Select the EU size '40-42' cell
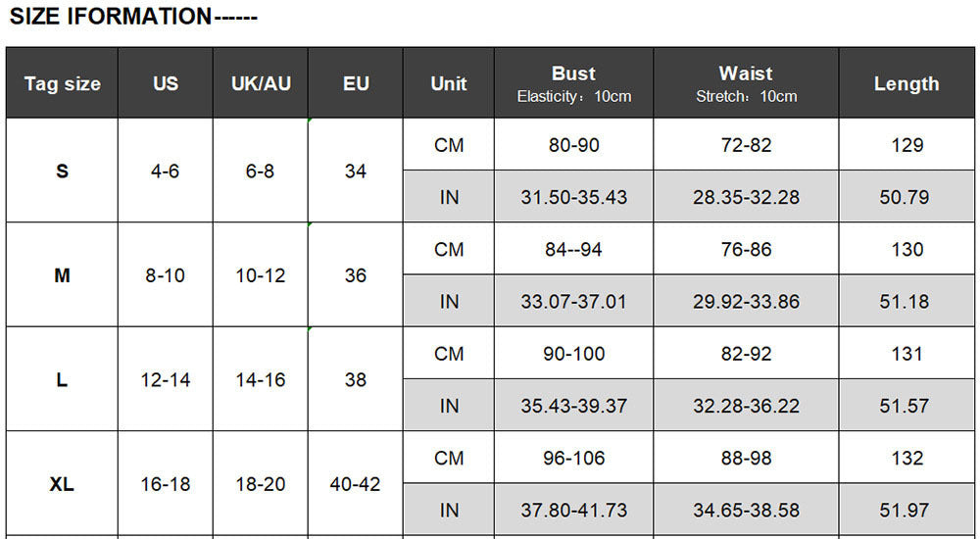Screen dimensions: 980x539 point(356,484)
